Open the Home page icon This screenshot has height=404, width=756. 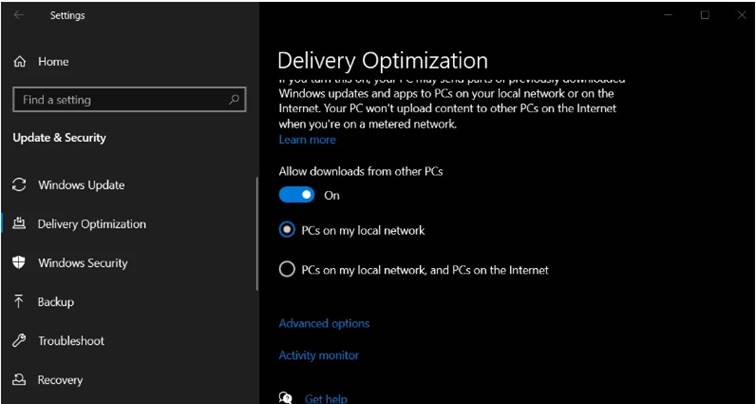[x=20, y=62]
